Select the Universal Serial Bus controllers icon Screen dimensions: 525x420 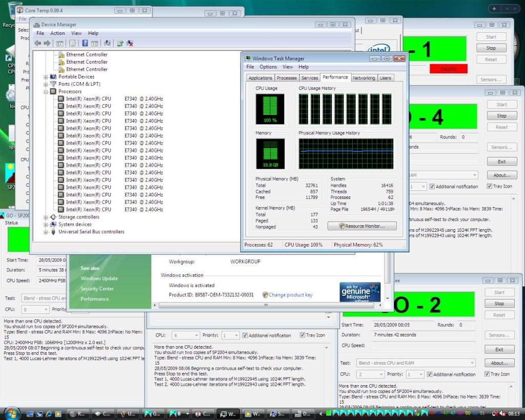(x=53, y=232)
